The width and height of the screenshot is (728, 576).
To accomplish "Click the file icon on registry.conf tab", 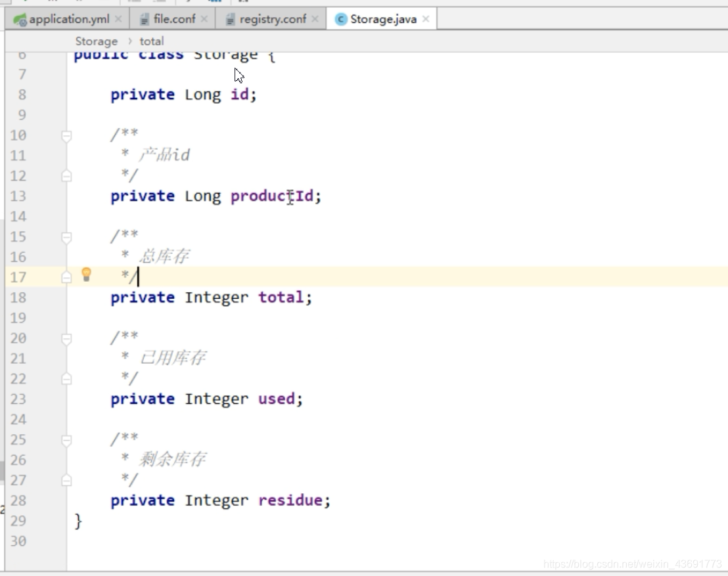I will coord(230,20).
